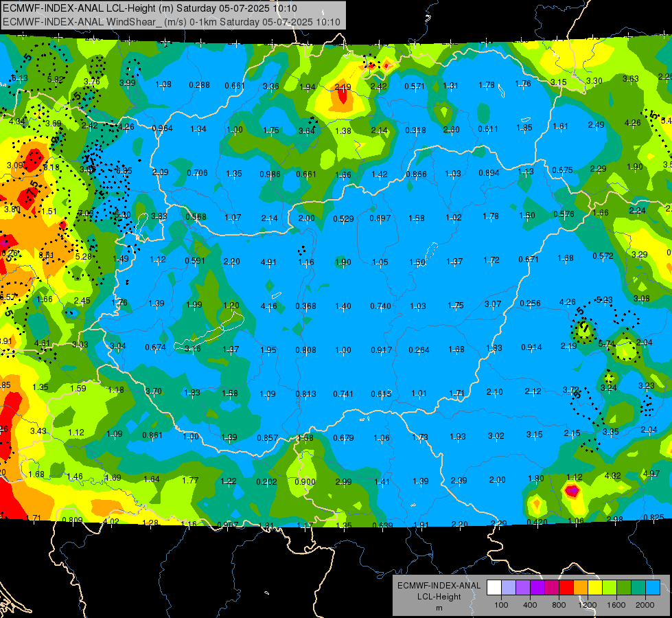This screenshot has height=618, width=672.
Task: Click the wind shear value 4.97
Action: pyautogui.click(x=651, y=474)
